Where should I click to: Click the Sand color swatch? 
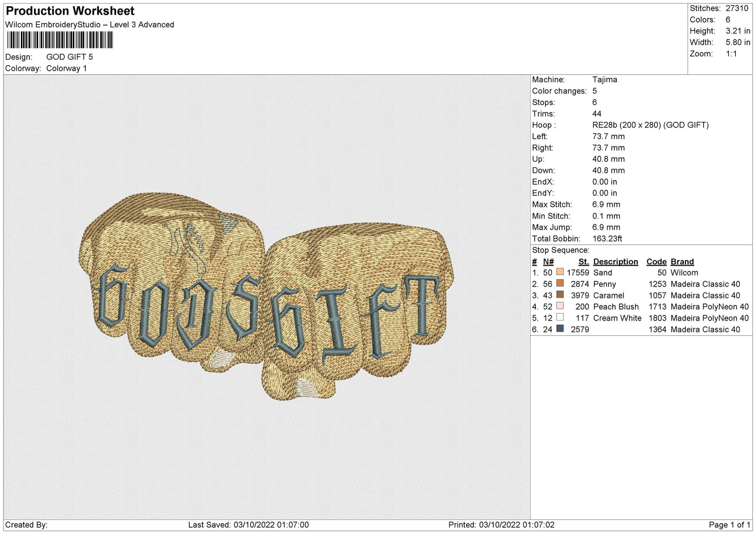pos(560,272)
